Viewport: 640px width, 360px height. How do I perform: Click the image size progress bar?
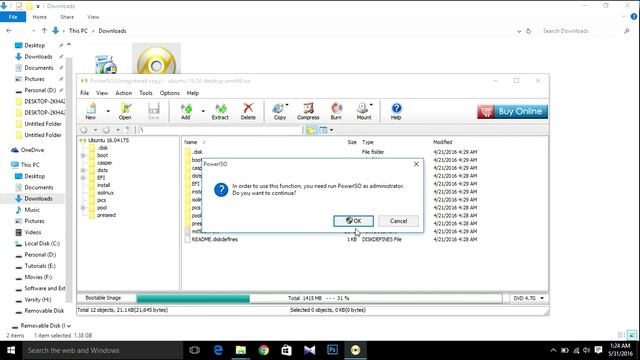[319, 298]
